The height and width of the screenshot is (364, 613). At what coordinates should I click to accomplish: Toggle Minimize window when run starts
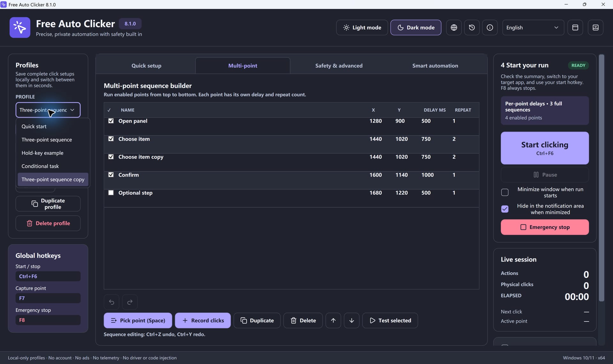[505, 192]
